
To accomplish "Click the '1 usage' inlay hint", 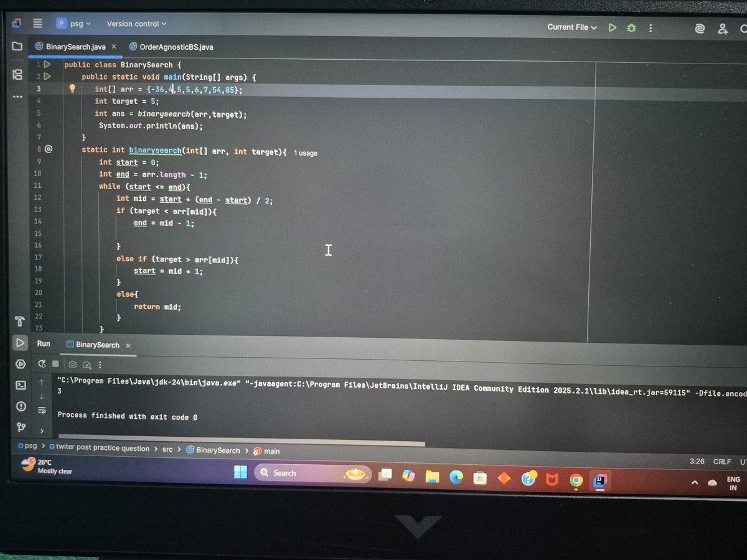I will click(306, 152).
